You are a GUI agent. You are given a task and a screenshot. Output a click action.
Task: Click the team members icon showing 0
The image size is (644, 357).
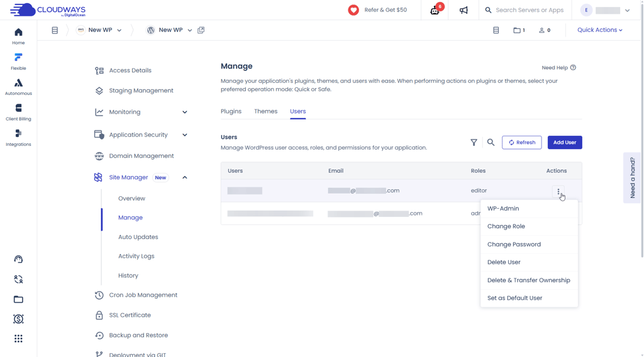pos(545,30)
